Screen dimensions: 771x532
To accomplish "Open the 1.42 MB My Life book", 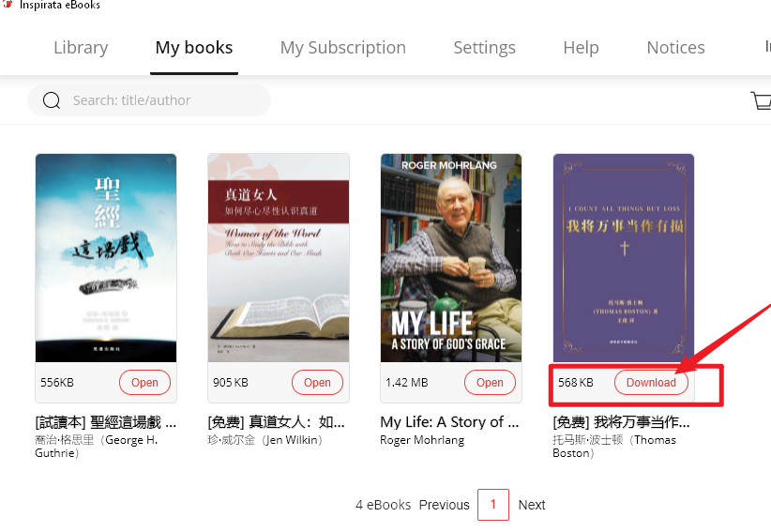I will pyautogui.click(x=490, y=383).
